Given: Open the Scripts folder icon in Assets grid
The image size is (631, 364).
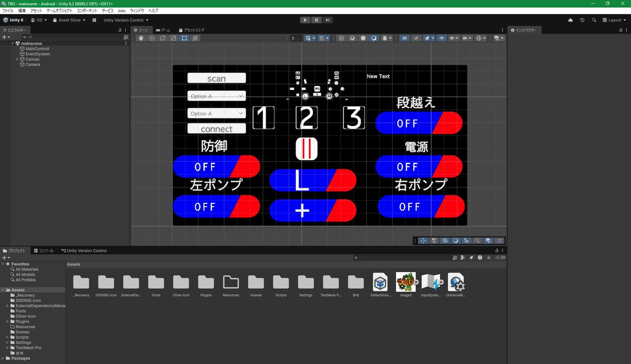Looking at the screenshot, I should coord(281,282).
